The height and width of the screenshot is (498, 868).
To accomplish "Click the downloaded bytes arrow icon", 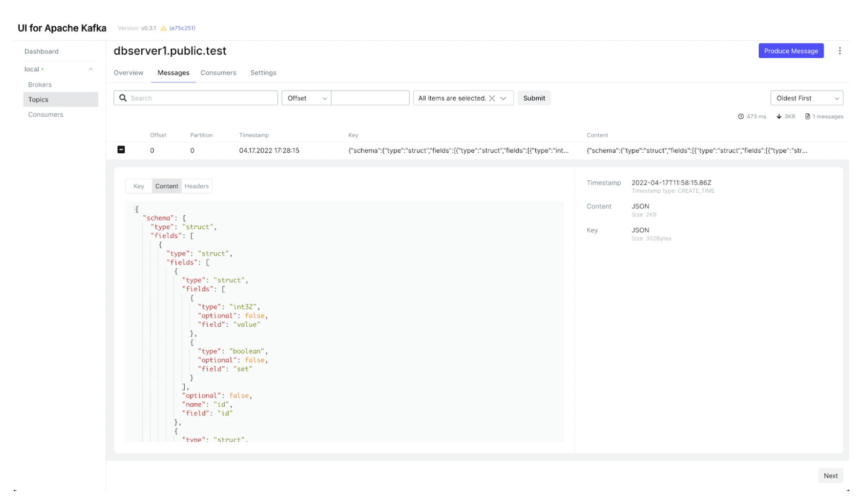I will pyautogui.click(x=779, y=117).
